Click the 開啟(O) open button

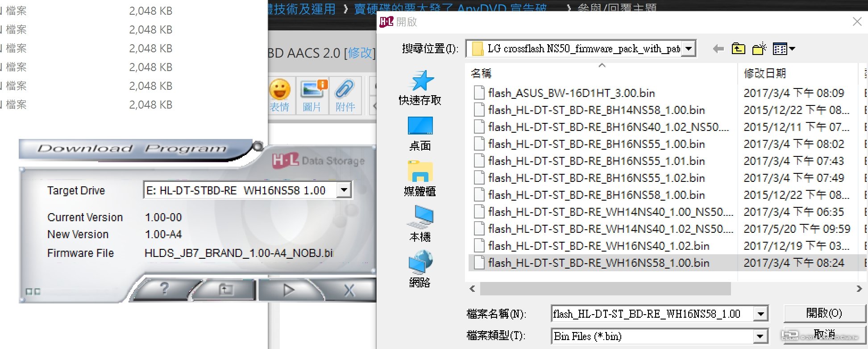824,313
